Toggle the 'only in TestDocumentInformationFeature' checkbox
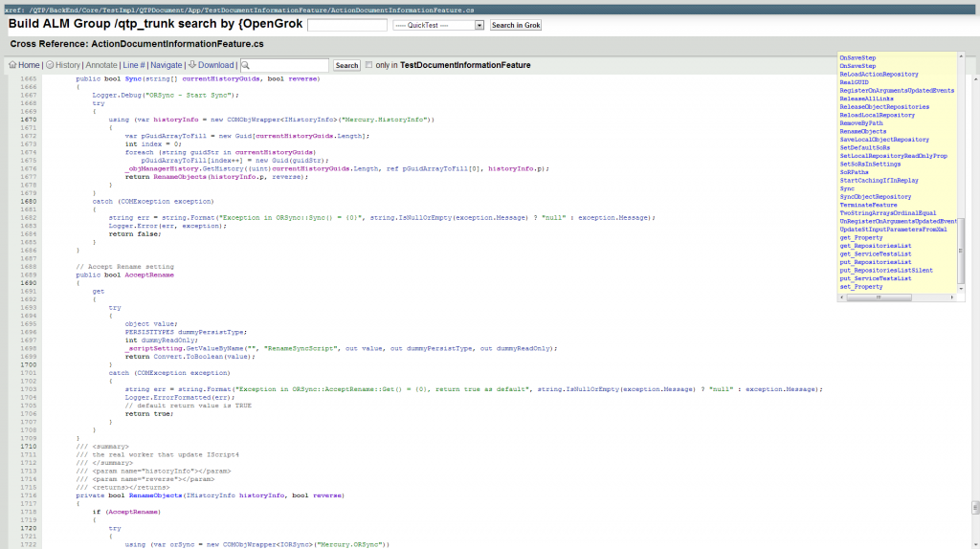Image resolution: width=980 pixels, height=549 pixels. pos(368,65)
